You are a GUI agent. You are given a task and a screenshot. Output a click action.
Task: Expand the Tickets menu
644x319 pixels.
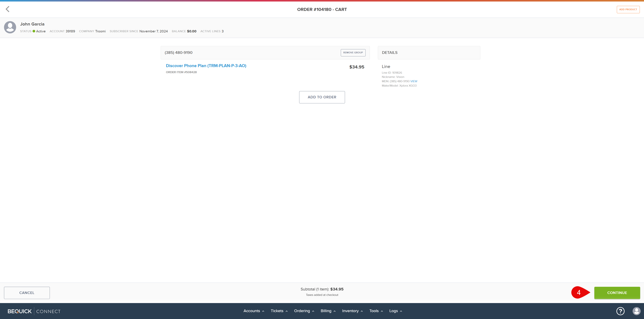tap(279, 311)
